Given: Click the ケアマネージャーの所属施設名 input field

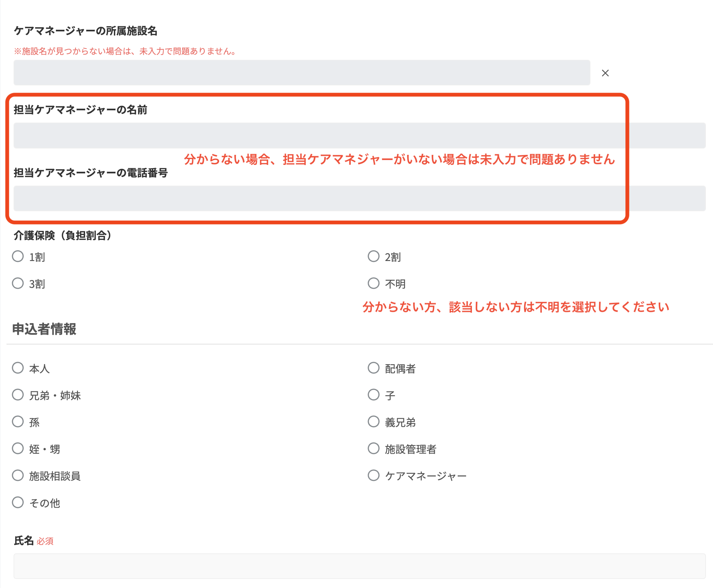Looking at the screenshot, I should pyautogui.click(x=302, y=72).
